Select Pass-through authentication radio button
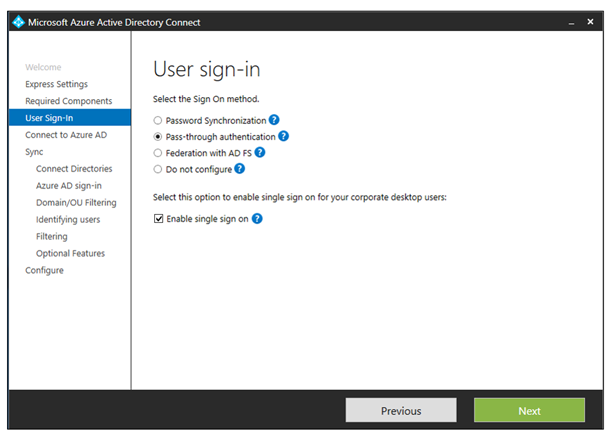 click(x=158, y=137)
